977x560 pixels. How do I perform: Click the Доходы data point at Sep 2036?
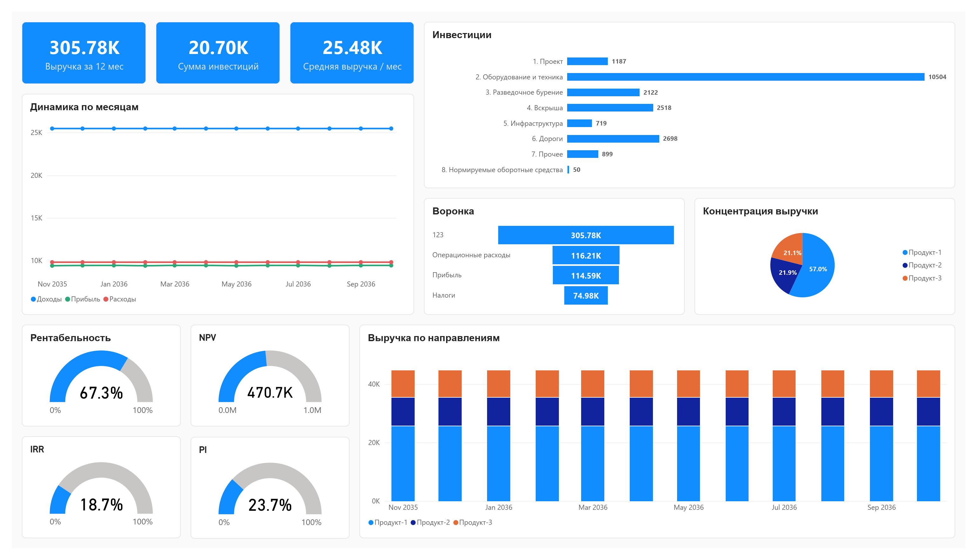point(361,128)
